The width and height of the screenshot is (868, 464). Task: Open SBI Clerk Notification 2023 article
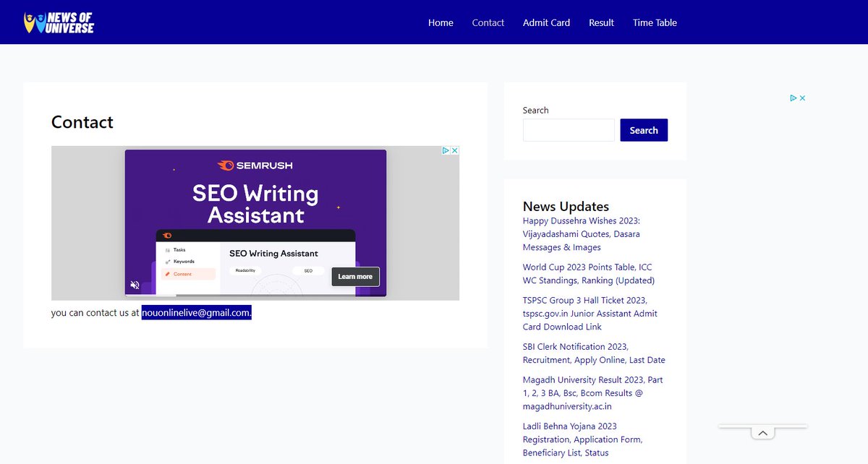tap(594, 353)
